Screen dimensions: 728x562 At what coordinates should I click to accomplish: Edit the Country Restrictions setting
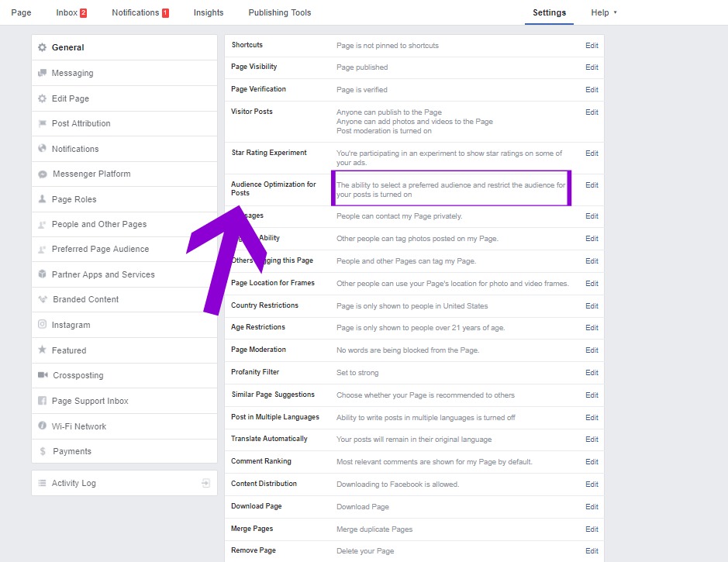(592, 306)
